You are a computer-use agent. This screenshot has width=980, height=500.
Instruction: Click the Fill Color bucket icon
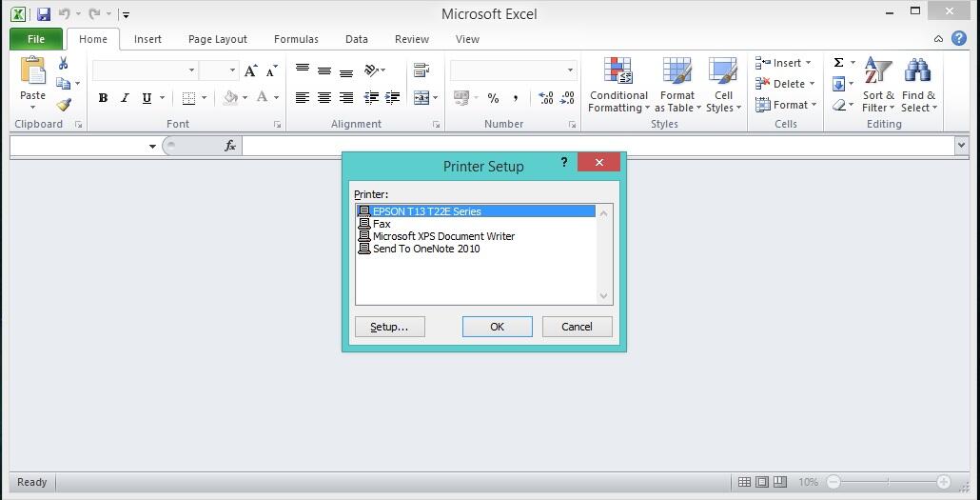click(231, 98)
